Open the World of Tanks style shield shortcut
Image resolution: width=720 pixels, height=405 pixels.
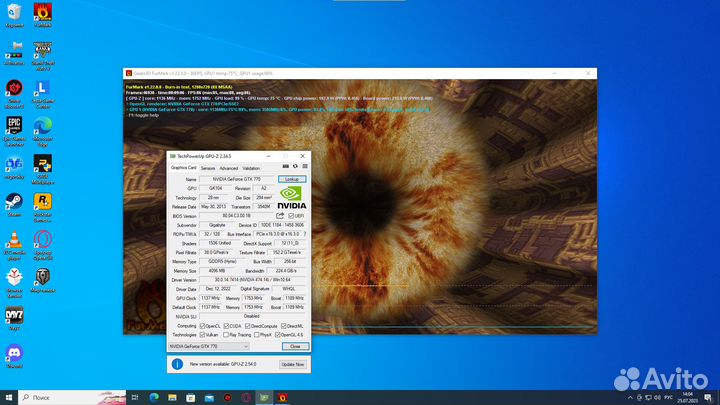[42, 280]
